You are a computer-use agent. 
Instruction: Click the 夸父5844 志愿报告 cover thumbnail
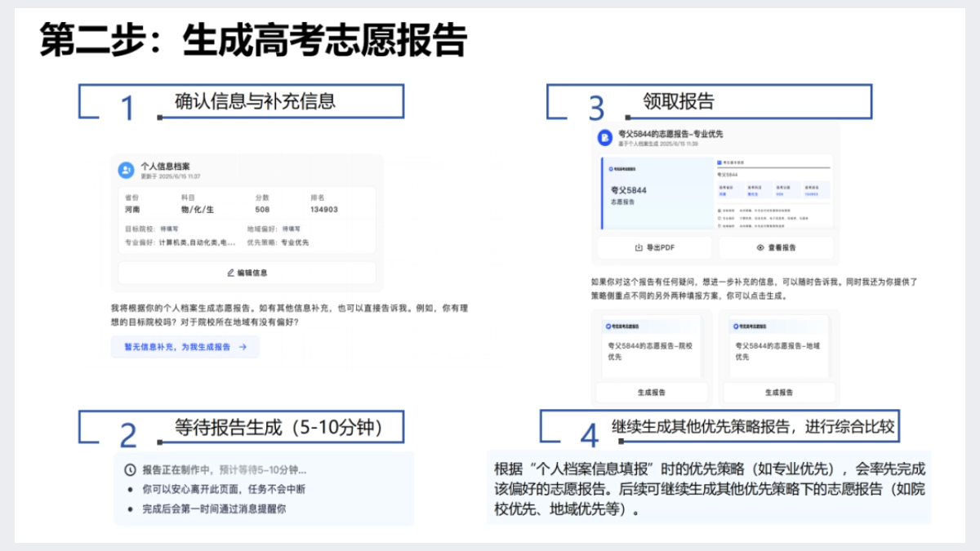coord(655,193)
